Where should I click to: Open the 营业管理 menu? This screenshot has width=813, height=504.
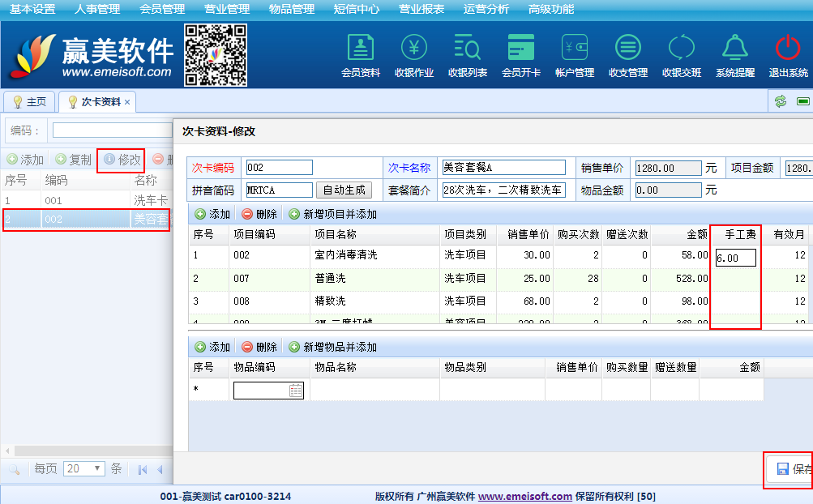[227, 10]
